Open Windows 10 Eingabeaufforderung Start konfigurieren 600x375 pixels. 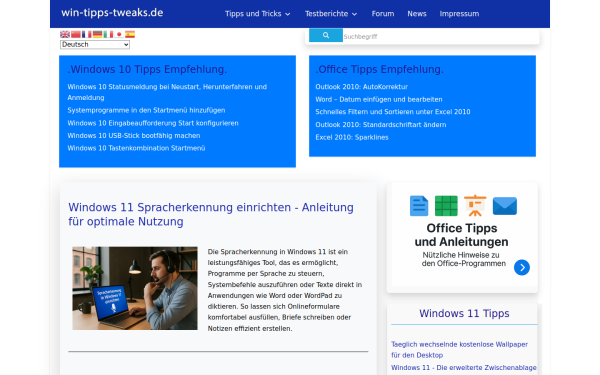(153, 123)
